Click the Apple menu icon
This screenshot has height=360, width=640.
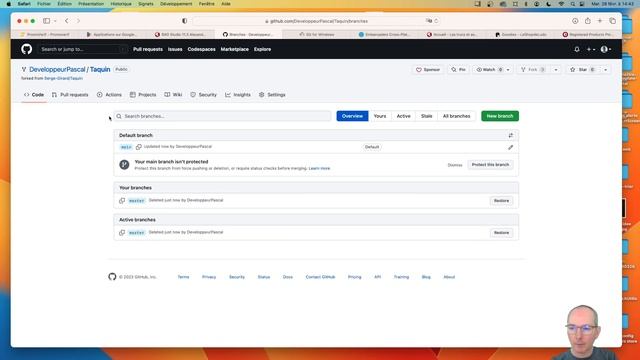(9, 4)
